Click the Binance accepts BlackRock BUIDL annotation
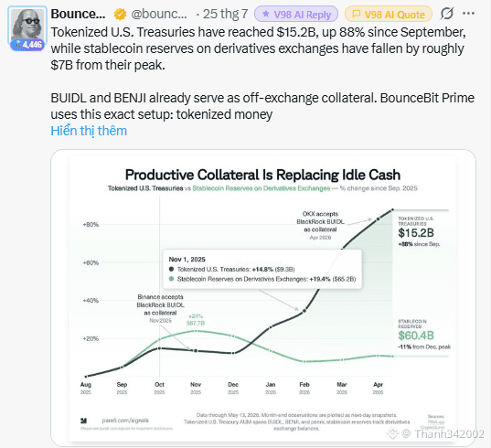This screenshot has height=448, width=491. 160,308
